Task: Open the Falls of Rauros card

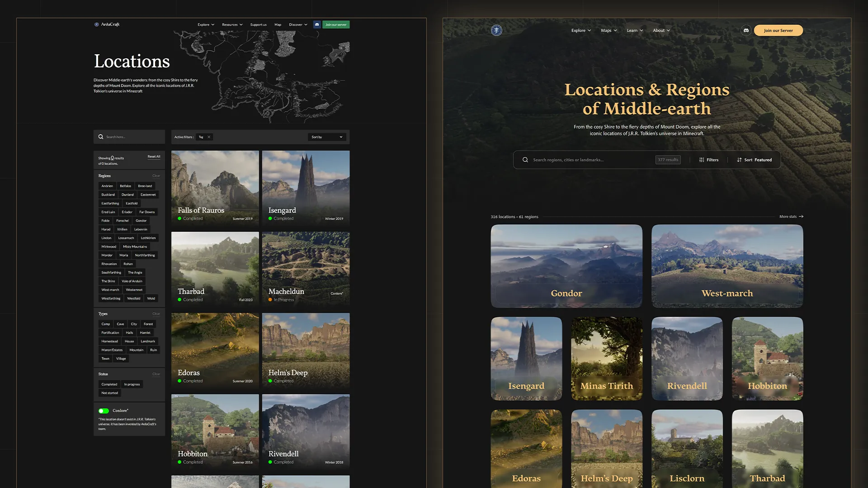Action: [215, 187]
